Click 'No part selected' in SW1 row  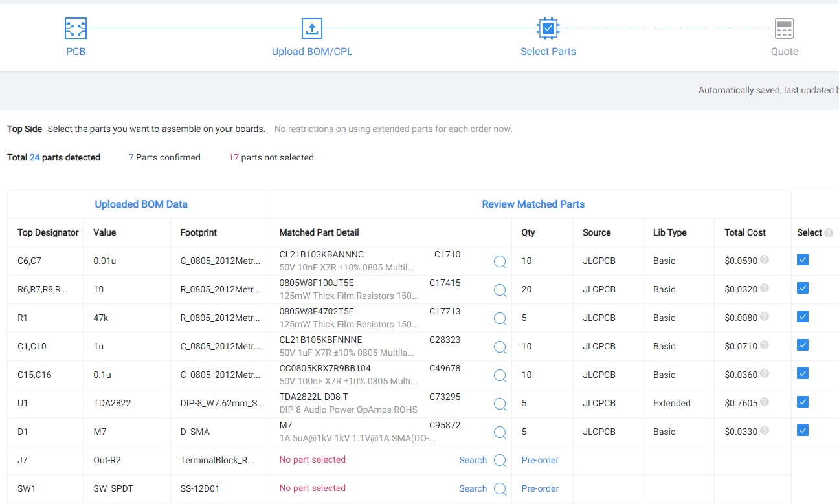313,488
